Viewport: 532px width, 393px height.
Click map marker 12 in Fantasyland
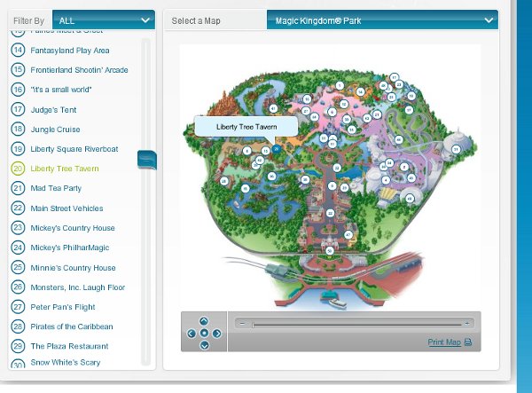click(344, 104)
